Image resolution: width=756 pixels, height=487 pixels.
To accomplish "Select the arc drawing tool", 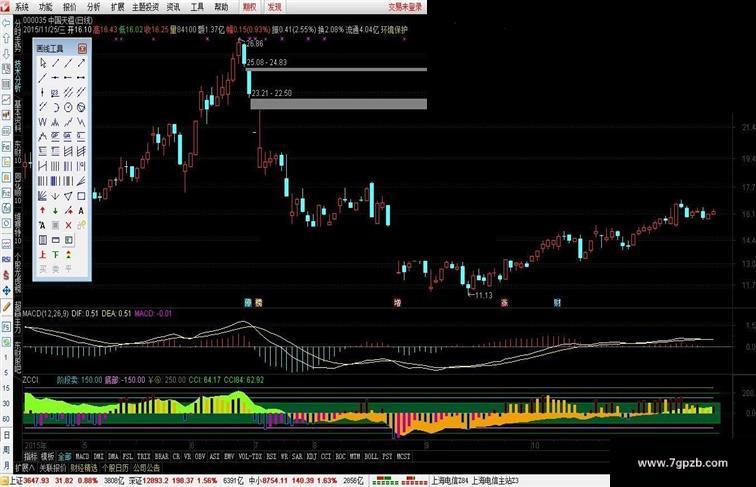I will [x=55, y=107].
